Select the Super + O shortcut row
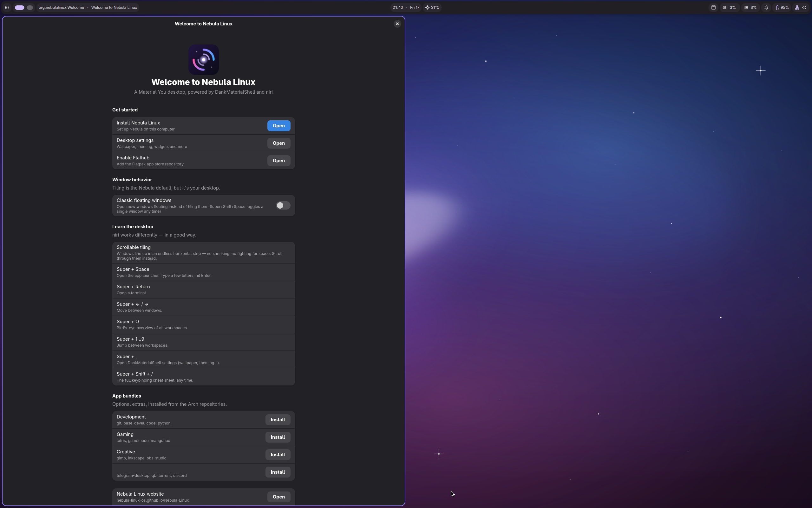812x508 pixels. (x=203, y=324)
